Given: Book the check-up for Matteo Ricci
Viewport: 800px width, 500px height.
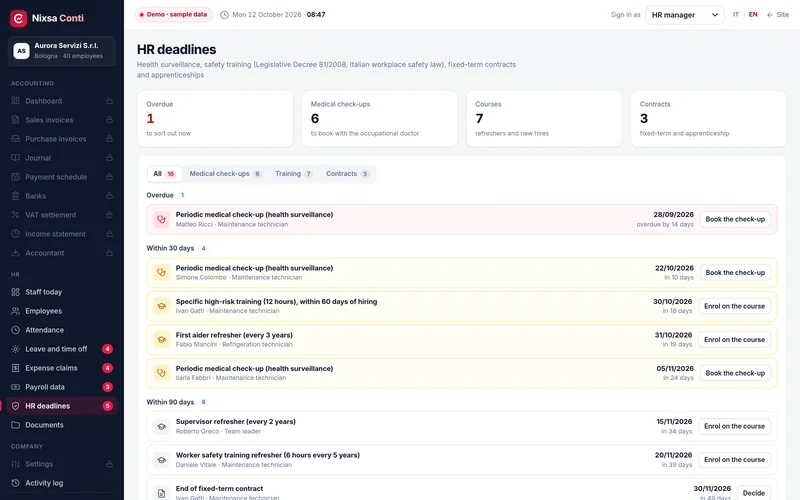Looking at the screenshot, I should pos(735,219).
